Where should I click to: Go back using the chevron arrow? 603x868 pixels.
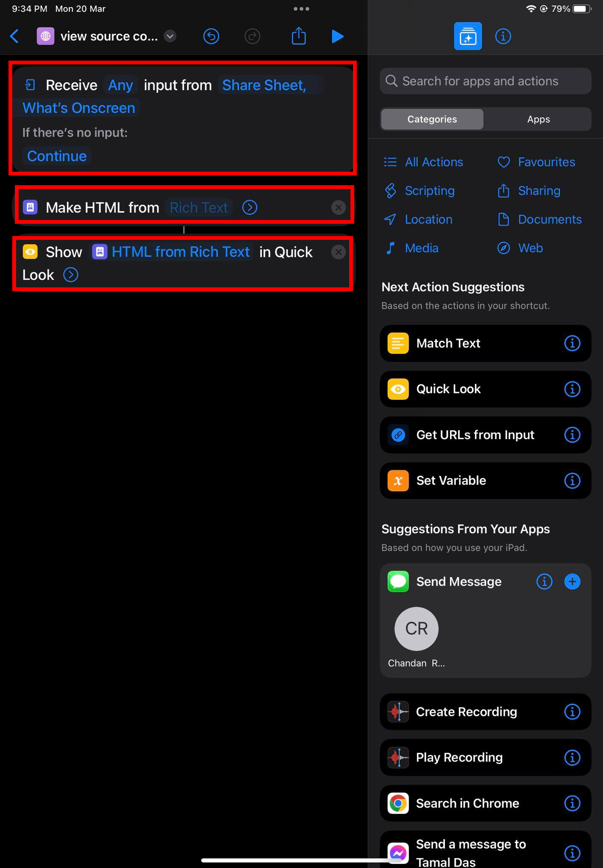pos(14,36)
